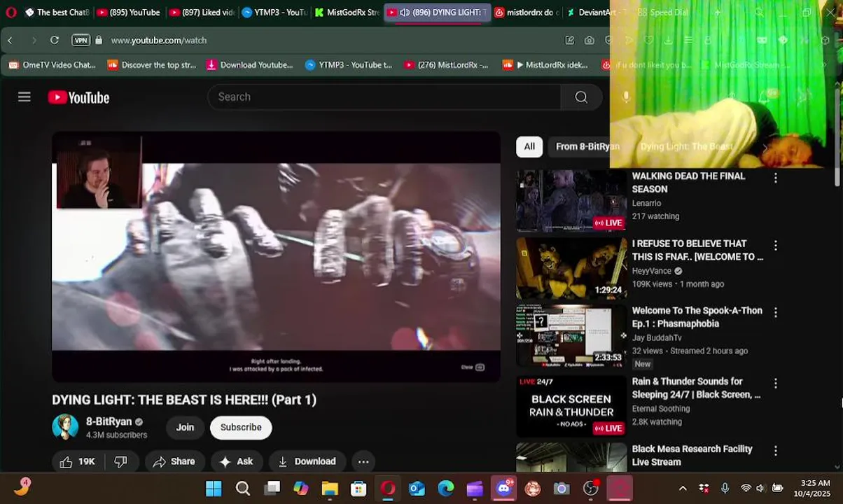Join the 8-BitRyan channel membership
This screenshot has height=504, width=843.
[x=185, y=427]
